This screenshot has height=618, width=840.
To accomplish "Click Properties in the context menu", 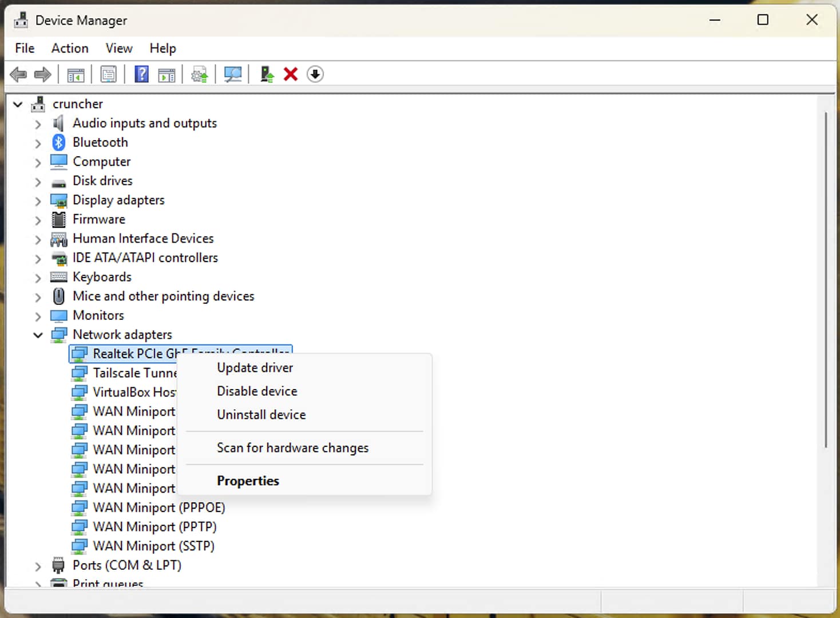I will [x=248, y=481].
